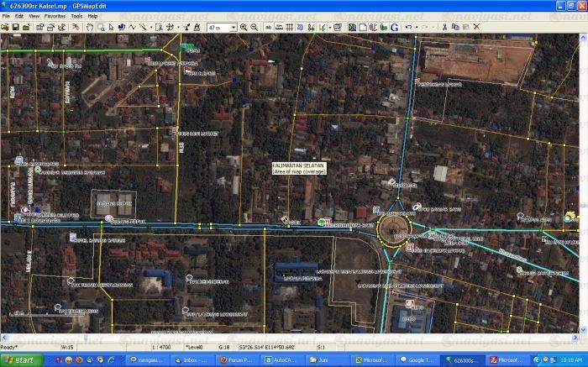
Task: Open the 47 m scale dropdown
Action: 233,27
